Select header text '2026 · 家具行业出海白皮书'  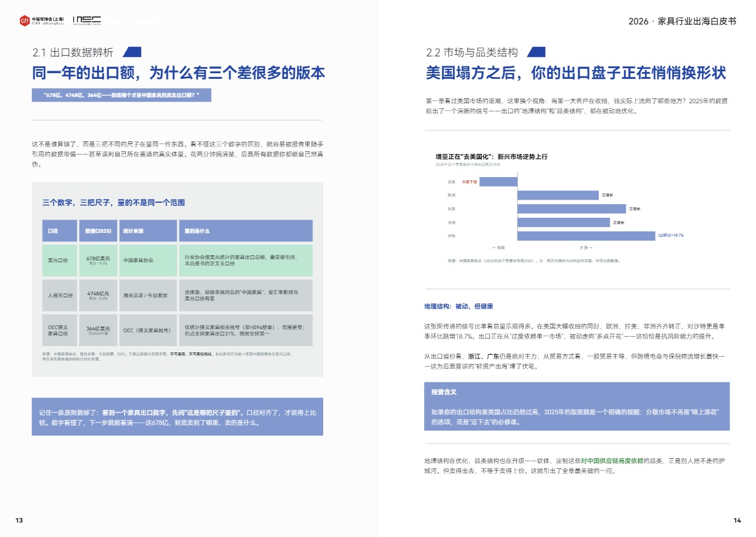coord(682,21)
